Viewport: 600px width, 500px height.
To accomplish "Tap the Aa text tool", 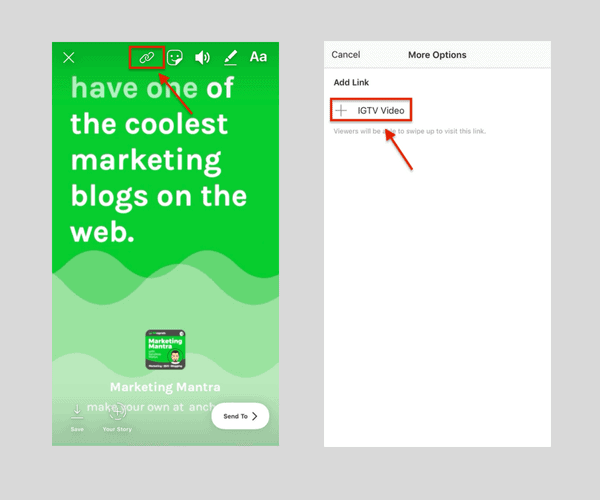I will click(x=258, y=57).
